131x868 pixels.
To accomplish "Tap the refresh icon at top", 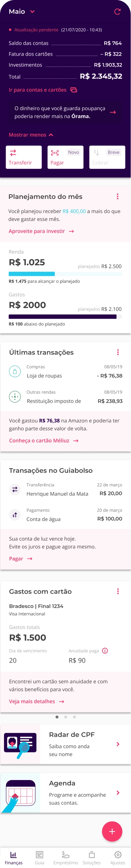I will pyautogui.click(x=117, y=12).
